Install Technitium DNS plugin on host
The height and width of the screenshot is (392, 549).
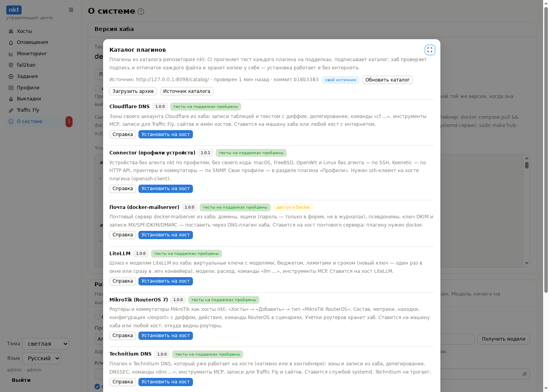pos(165,382)
